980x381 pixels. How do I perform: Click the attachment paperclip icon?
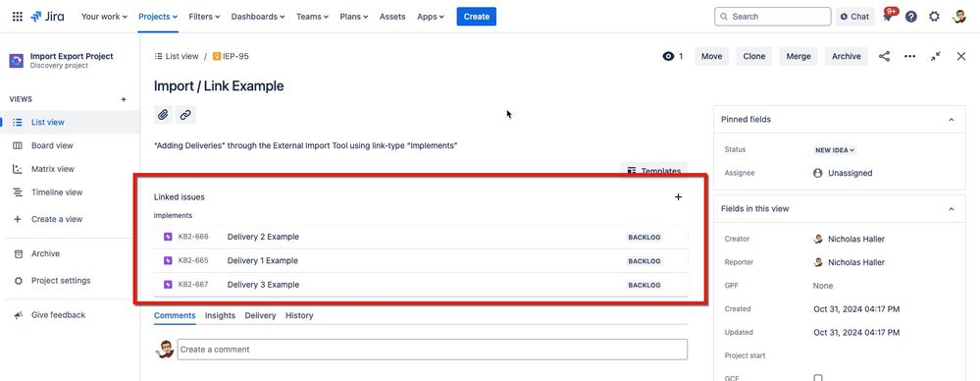point(163,115)
